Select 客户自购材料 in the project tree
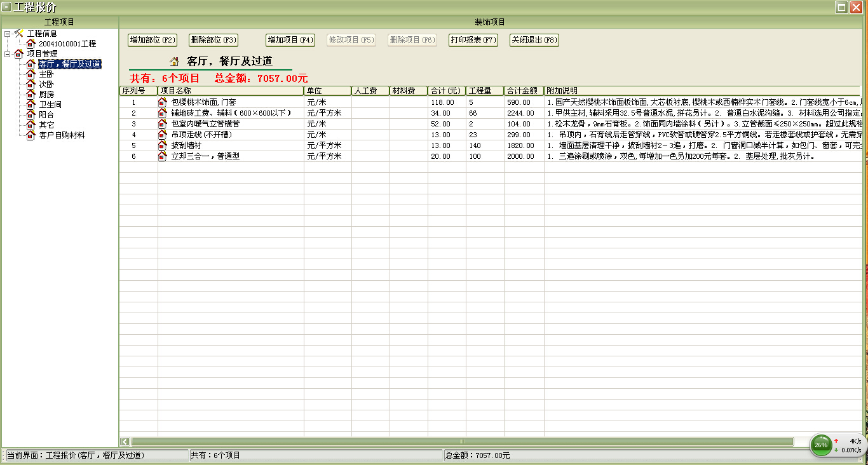The height and width of the screenshot is (465, 868). (62, 135)
